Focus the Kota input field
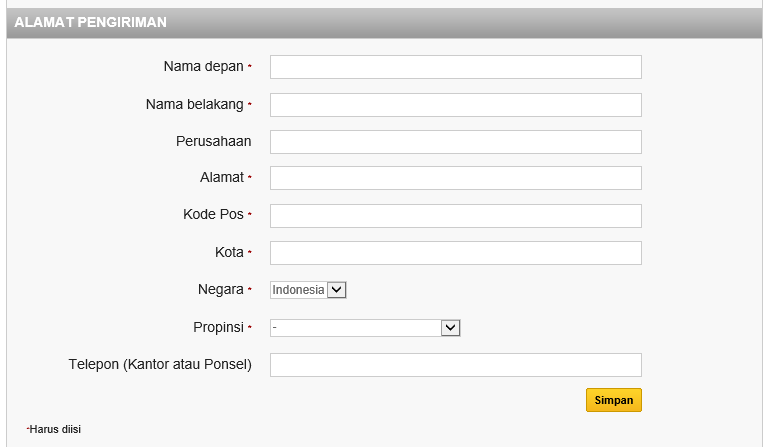The width and height of the screenshot is (770, 447). pyautogui.click(x=455, y=253)
